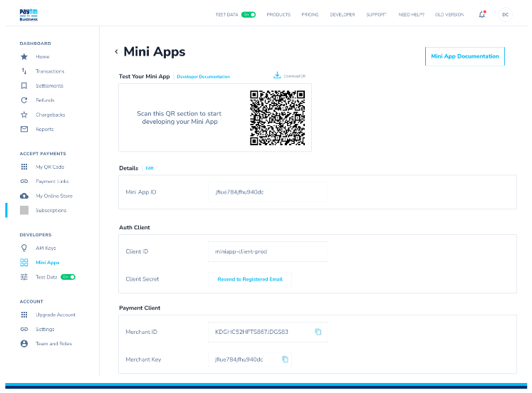Click the Client ID field
Image resolution: width=532 pixels, height=393 pixels.
click(268, 251)
